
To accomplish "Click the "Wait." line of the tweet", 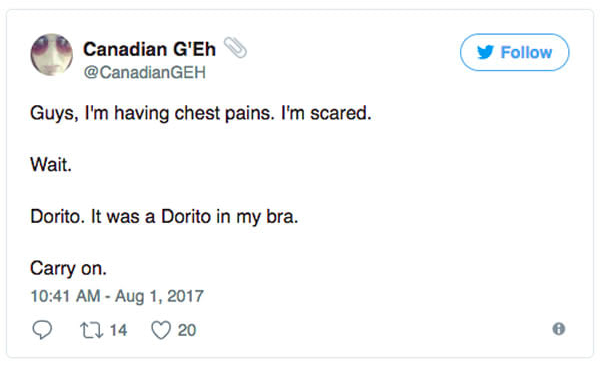I will [51, 165].
